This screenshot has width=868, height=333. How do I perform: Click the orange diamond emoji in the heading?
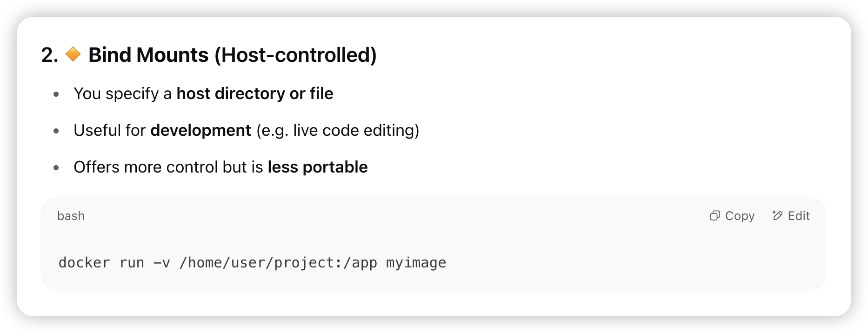(73, 54)
